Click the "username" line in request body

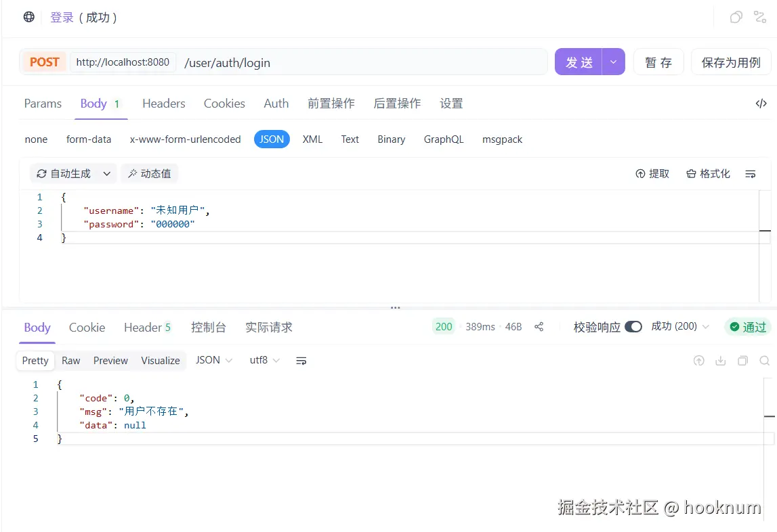point(147,210)
